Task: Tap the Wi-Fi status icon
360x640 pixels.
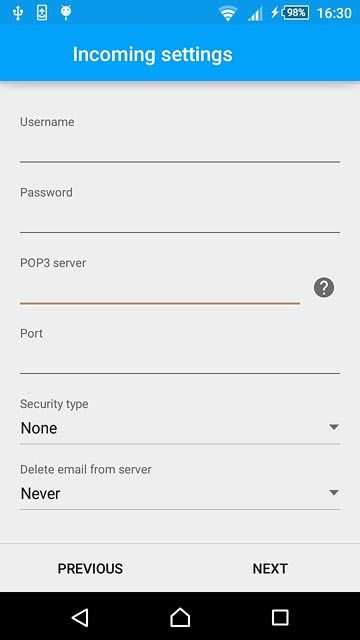Action: click(228, 13)
